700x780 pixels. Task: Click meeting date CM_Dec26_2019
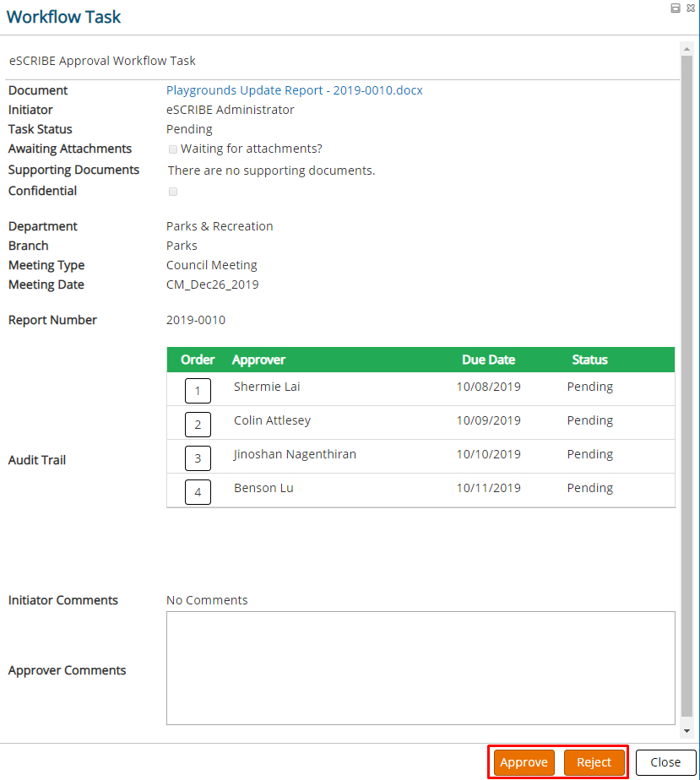pyautogui.click(x=213, y=284)
